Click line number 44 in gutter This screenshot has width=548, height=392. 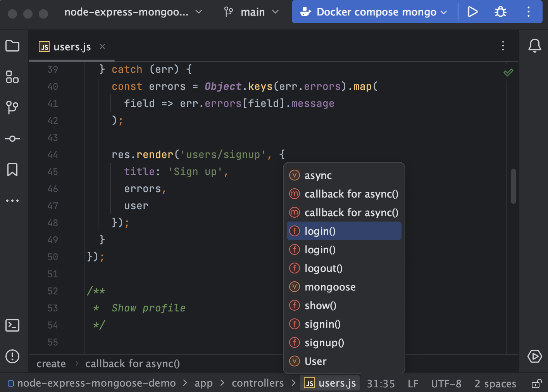click(x=53, y=155)
